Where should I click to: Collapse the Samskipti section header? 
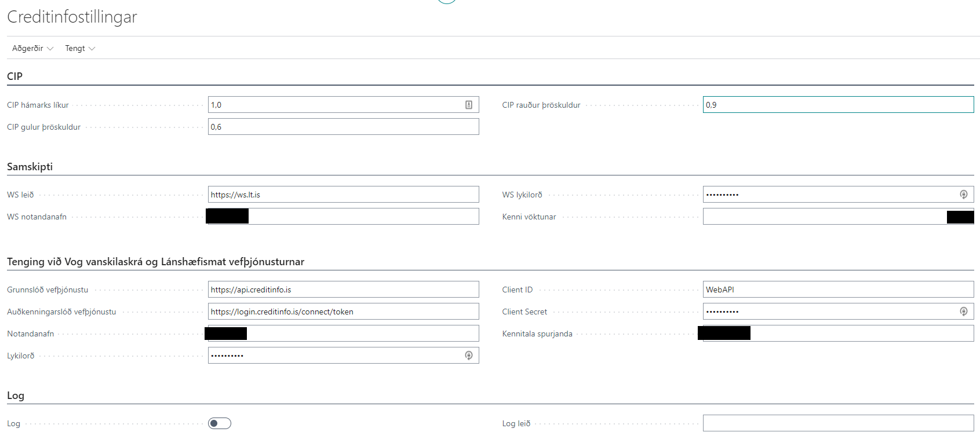point(30,167)
